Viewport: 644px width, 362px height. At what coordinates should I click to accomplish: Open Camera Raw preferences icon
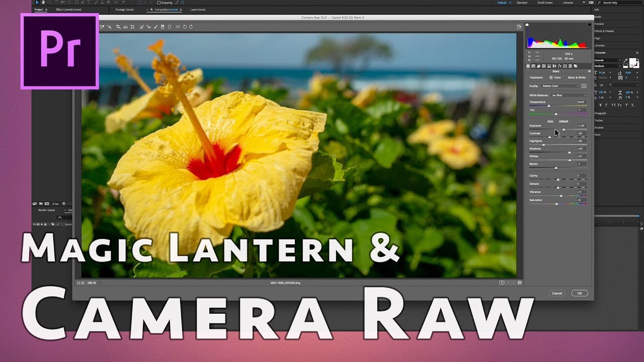178,27
